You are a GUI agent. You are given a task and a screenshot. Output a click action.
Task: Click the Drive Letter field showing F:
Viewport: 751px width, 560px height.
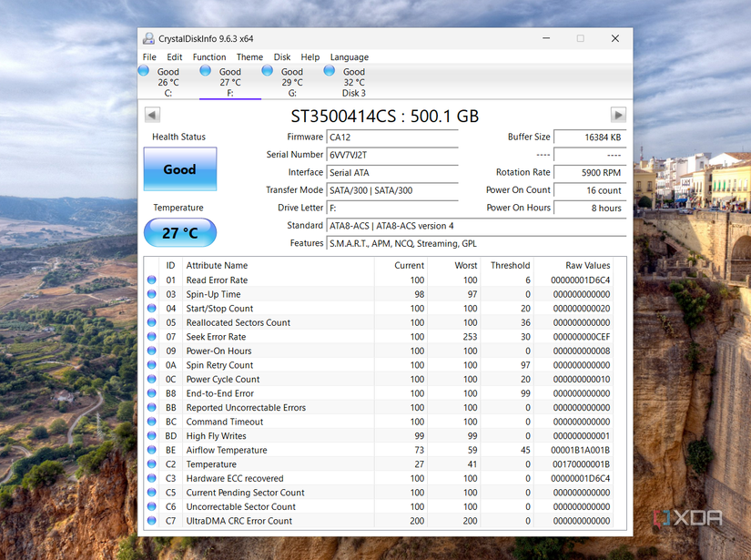392,208
